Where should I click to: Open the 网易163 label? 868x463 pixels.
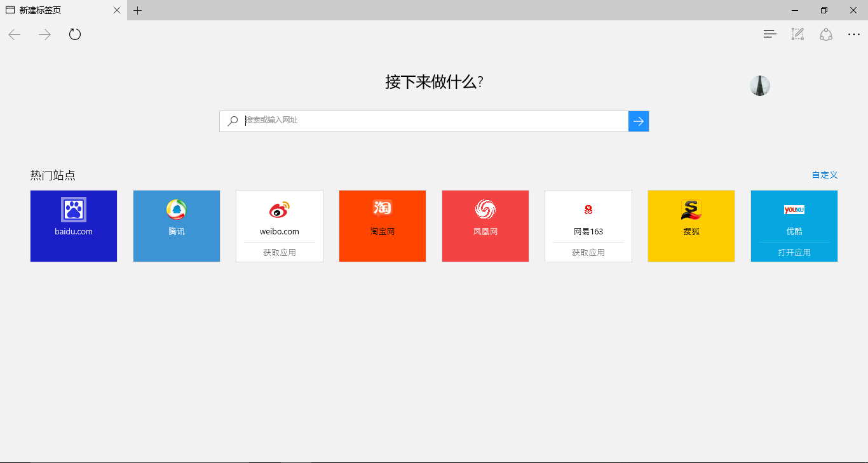point(588,231)
